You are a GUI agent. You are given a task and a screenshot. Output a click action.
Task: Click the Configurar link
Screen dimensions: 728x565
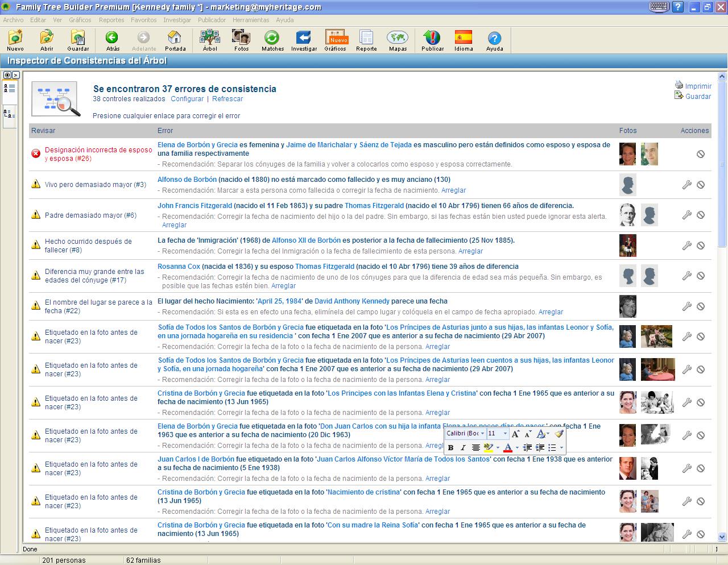click(x=187, y=99)
